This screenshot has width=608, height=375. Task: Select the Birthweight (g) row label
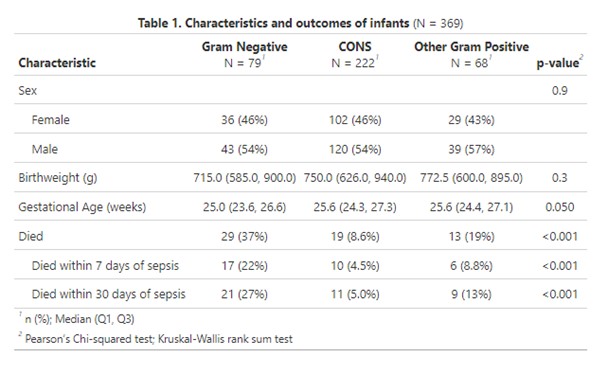point(58,178)
